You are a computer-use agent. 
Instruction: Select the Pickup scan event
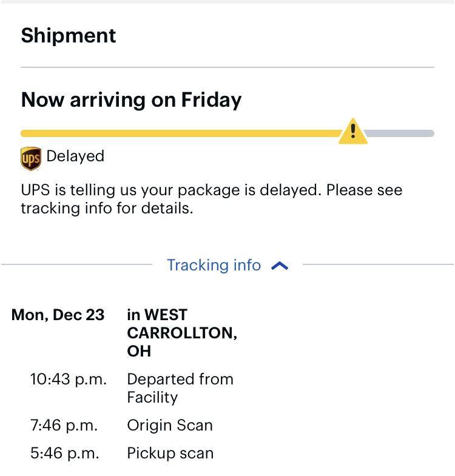[x=170, y=453]
